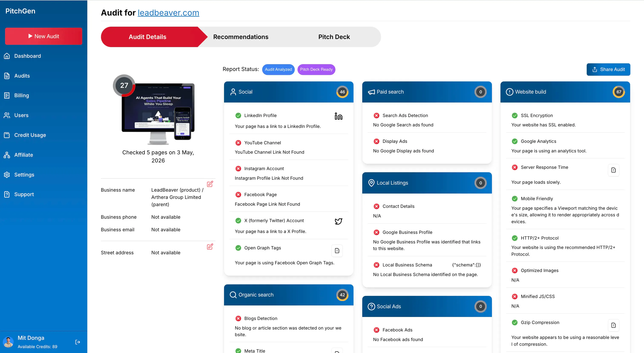This screenshot has height=353, width=644.
Task: Open the Affiliate network icon in sidebar
Action: pyautogui.click(x=7, y=155)
